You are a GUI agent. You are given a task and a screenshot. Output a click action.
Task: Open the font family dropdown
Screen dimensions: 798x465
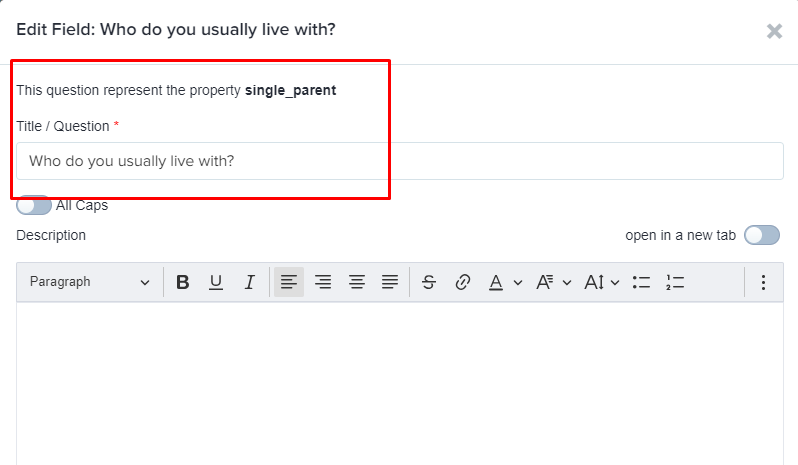click(x=554, y=282)
